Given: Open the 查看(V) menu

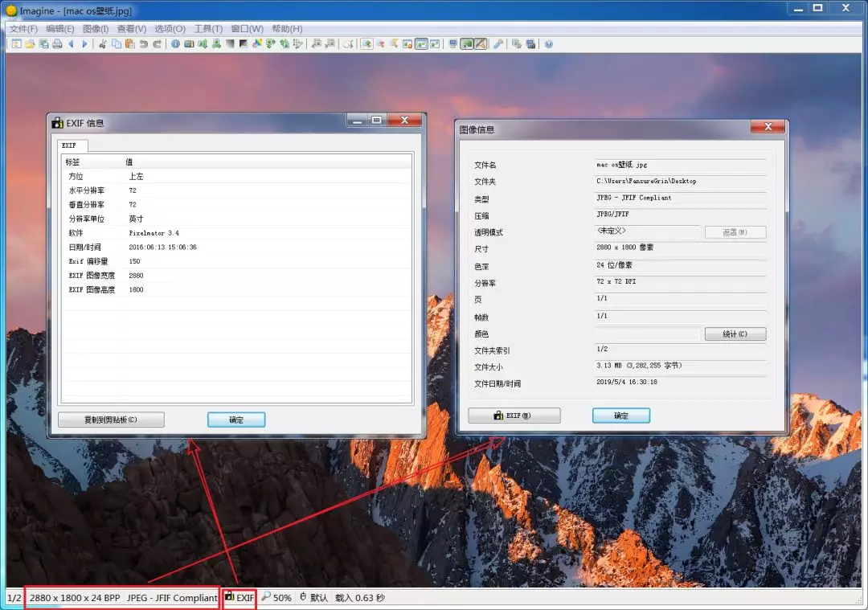Looking at the screenshot, I should pos(132,29).
